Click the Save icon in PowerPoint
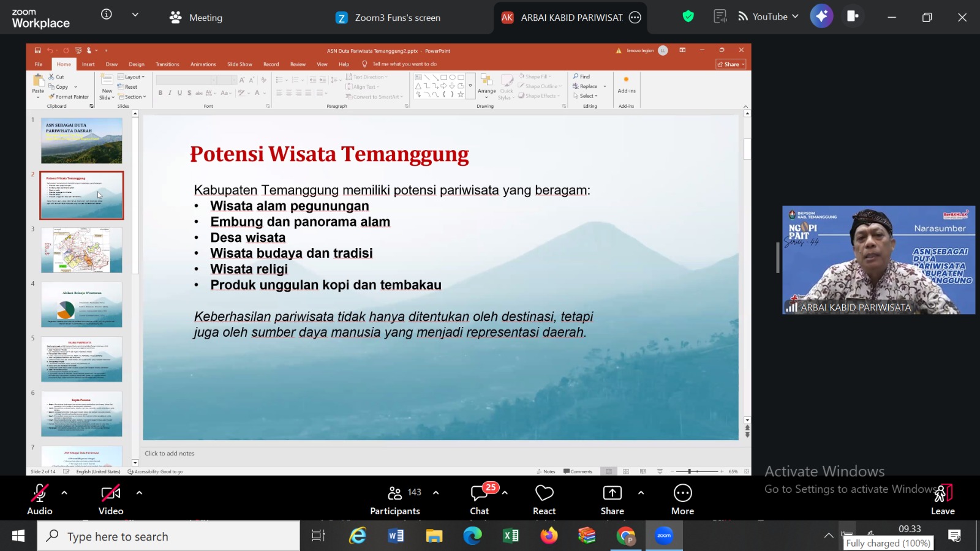This screenshot has width=980, height=551. pyautogui.click(x=37, y=50)
